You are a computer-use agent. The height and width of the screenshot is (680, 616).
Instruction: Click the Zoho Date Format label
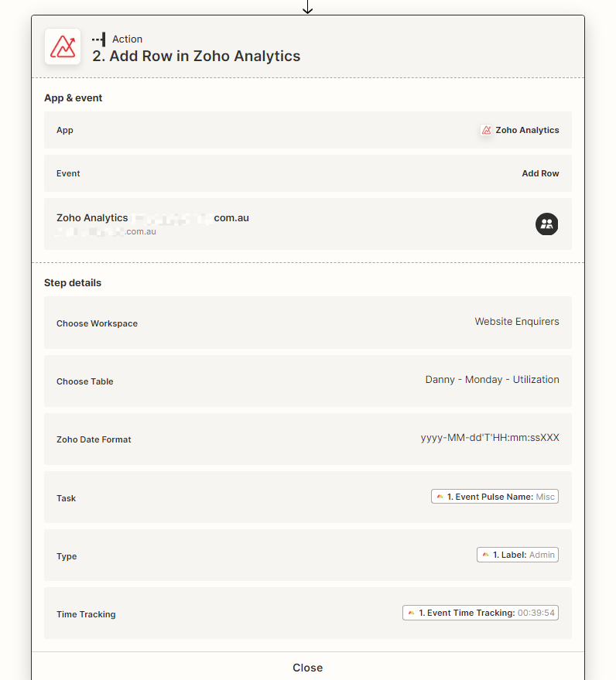click(94, 439)
